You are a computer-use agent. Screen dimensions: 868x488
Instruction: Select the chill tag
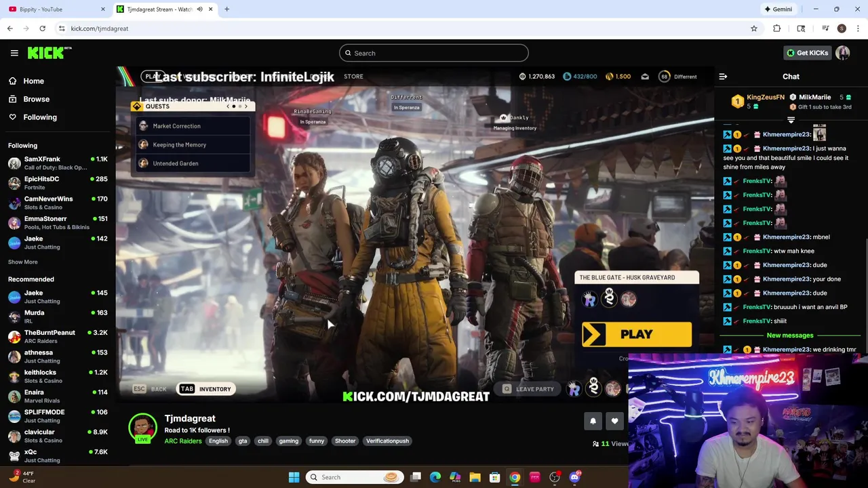[263, 441]
